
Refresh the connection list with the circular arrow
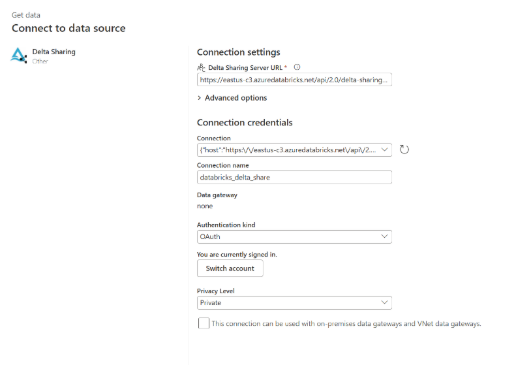click(404, 149)
